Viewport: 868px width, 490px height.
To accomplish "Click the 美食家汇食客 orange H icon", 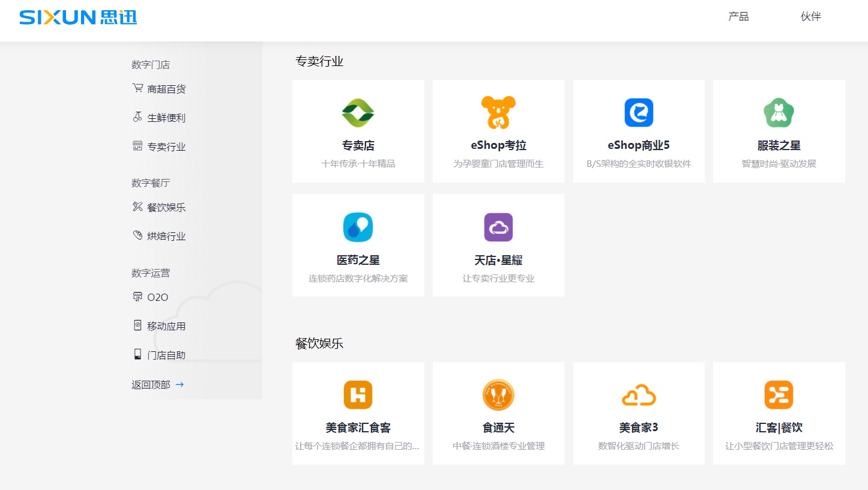I will (x=358, y=395).
